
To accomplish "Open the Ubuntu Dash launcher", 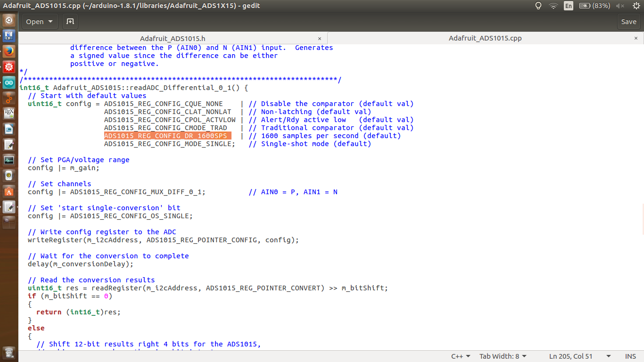I will pyautogui.click(x=8, y=20).
